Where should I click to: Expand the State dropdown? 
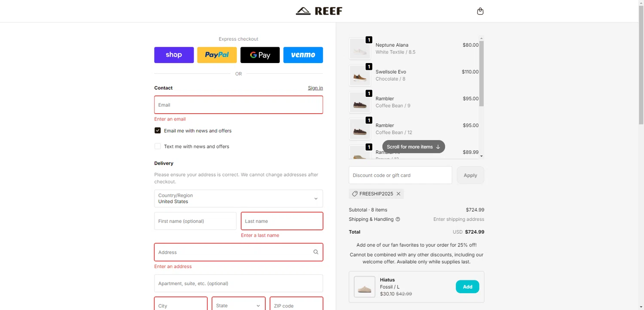pyautogui.click(x=238, y=305)
